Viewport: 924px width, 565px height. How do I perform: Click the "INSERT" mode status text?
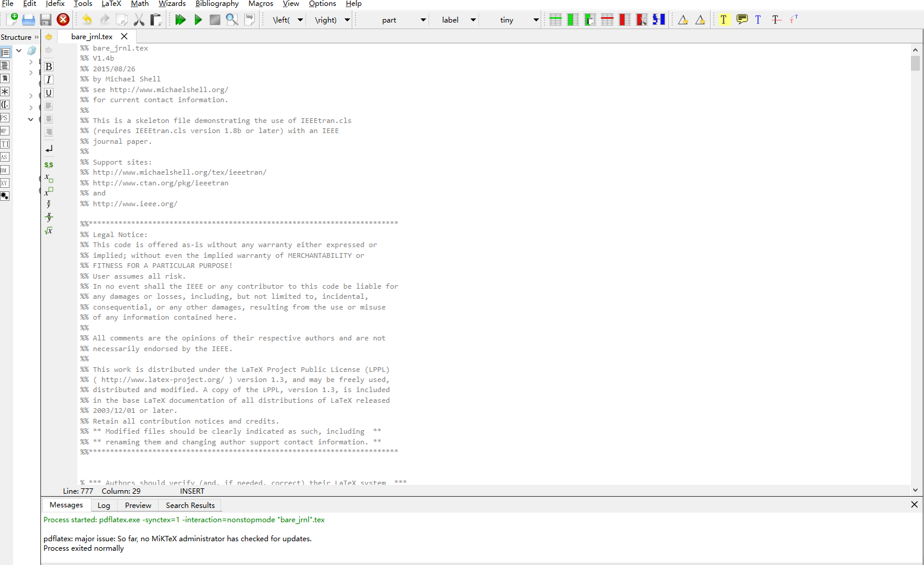click(192, 491)
